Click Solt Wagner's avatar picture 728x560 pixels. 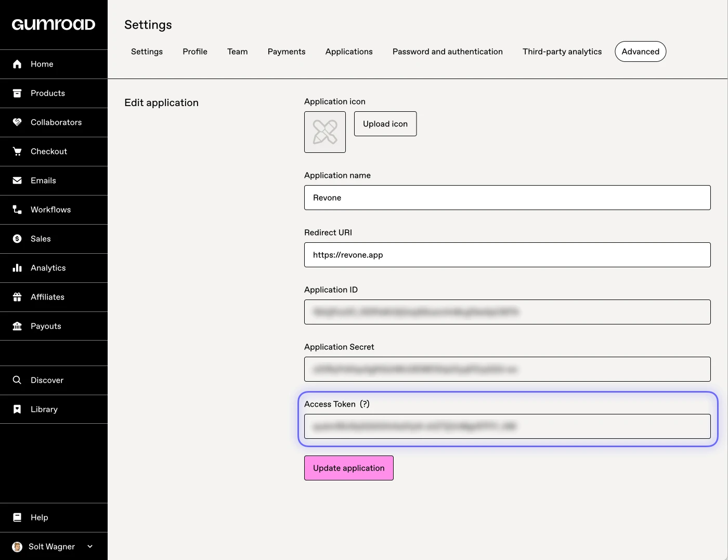pyautogui.click(x=17, y=546)
